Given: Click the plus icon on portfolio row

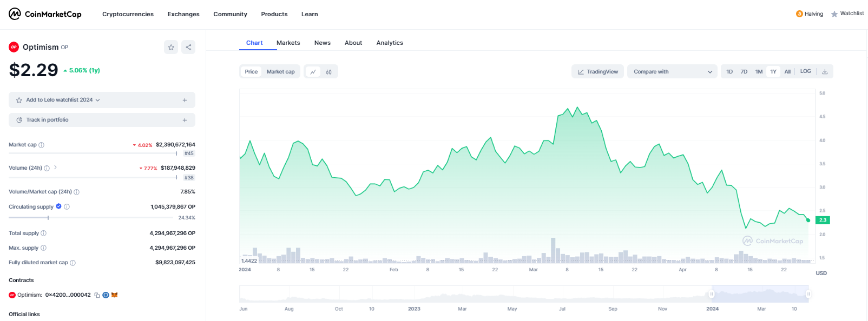Looking at the screenshot, I should [185, 120].
